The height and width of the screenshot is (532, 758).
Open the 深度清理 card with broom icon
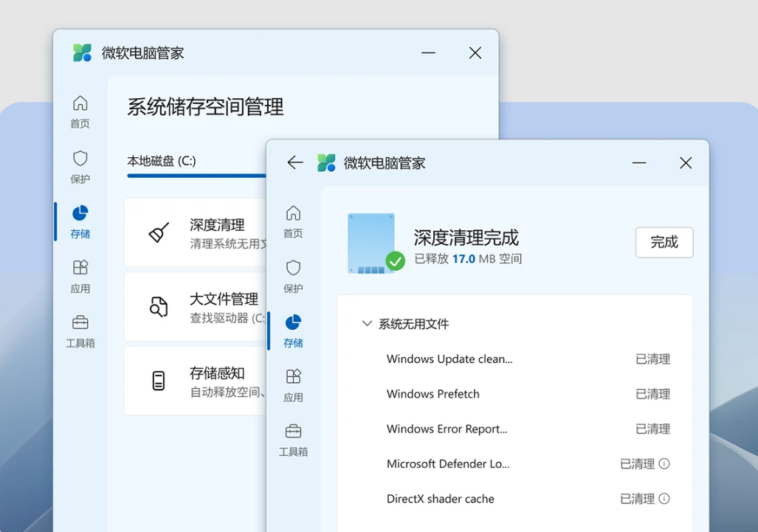click(x=196, y=232)
